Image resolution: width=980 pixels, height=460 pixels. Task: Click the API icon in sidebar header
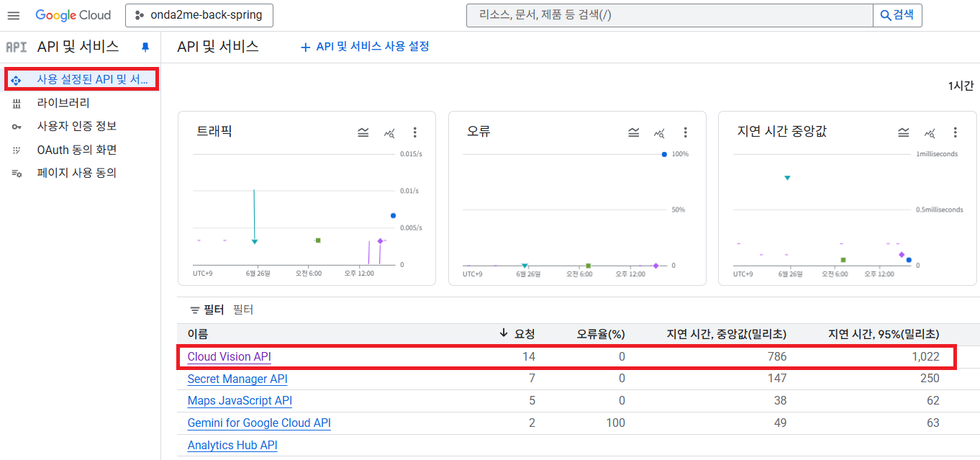click(16, 47)
